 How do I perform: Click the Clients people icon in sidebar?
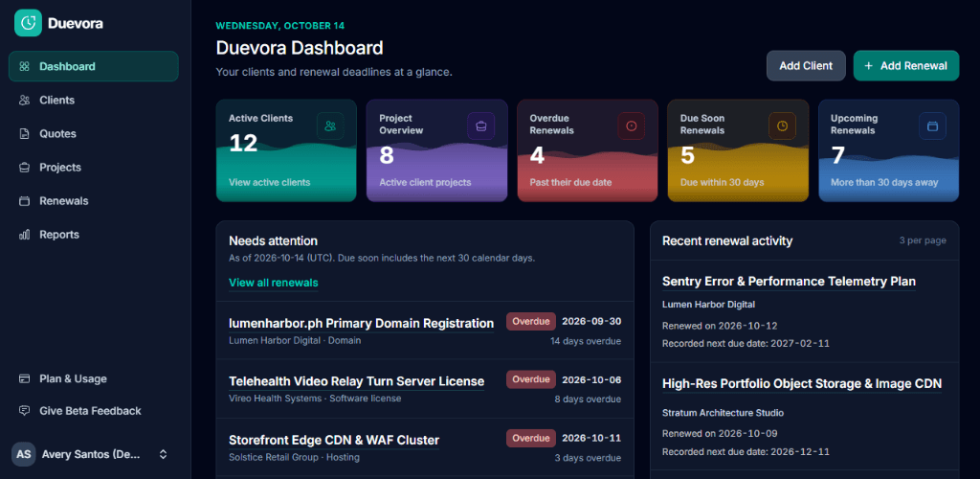coord(24,100)
